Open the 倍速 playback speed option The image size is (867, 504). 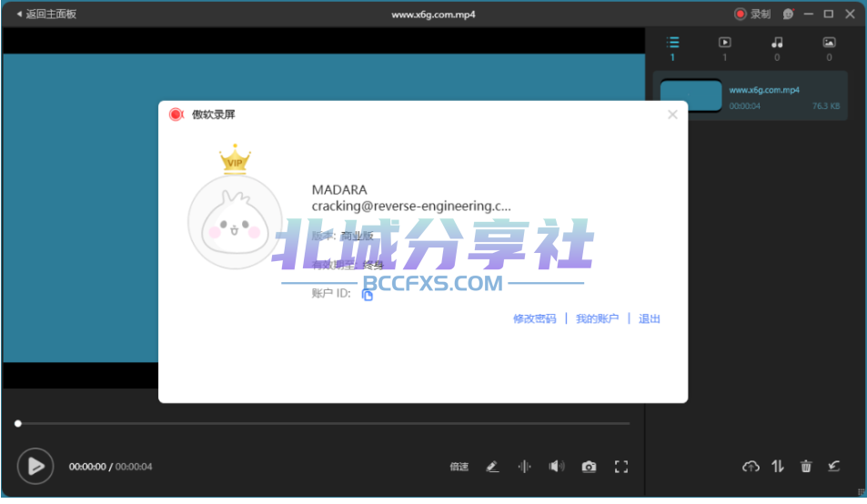[x=459, y=467]
